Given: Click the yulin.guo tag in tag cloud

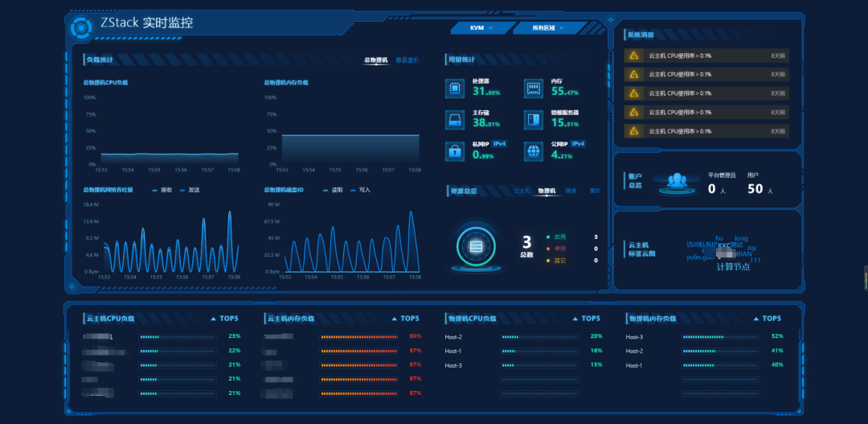Looking at the screenshot, I should (x=700, y=257).
